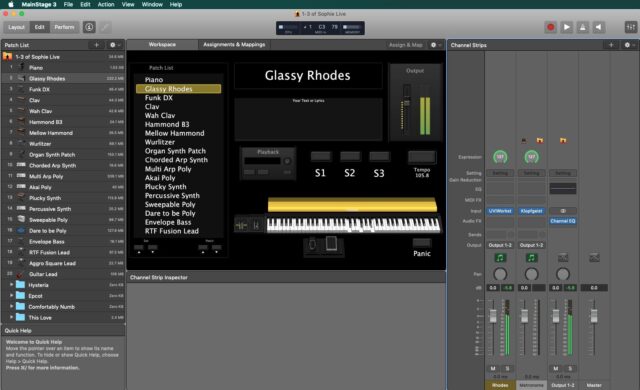
Task: Open the Patch List gear action menu
Action: click(x=114, y=45)
